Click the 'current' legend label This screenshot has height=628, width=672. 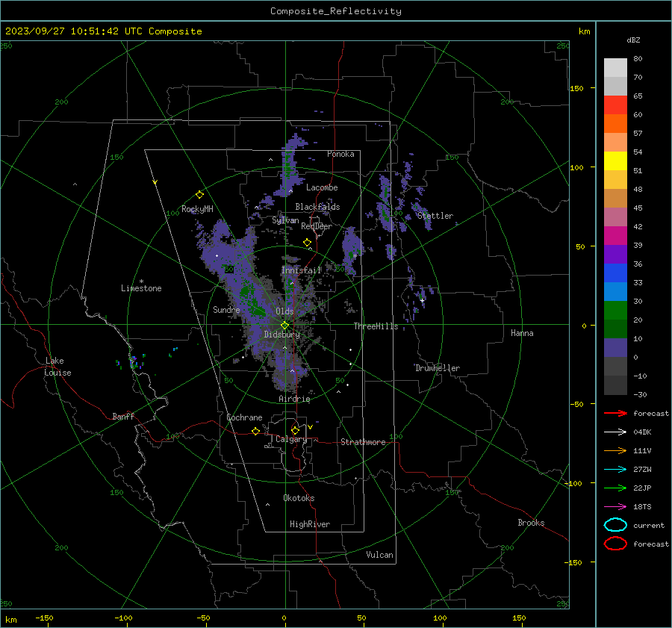pos(649,525)
